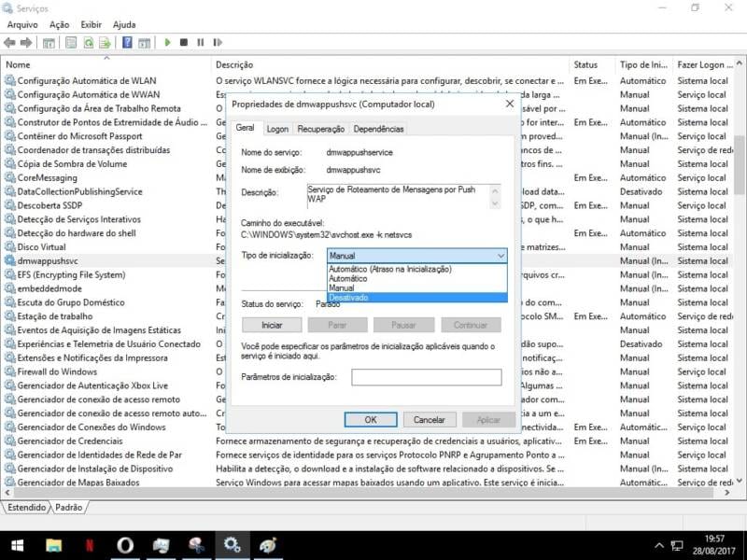The image size is (747, 560).
Task: Pause the service with the toolbar pause icon
Action: pos(201,42)
